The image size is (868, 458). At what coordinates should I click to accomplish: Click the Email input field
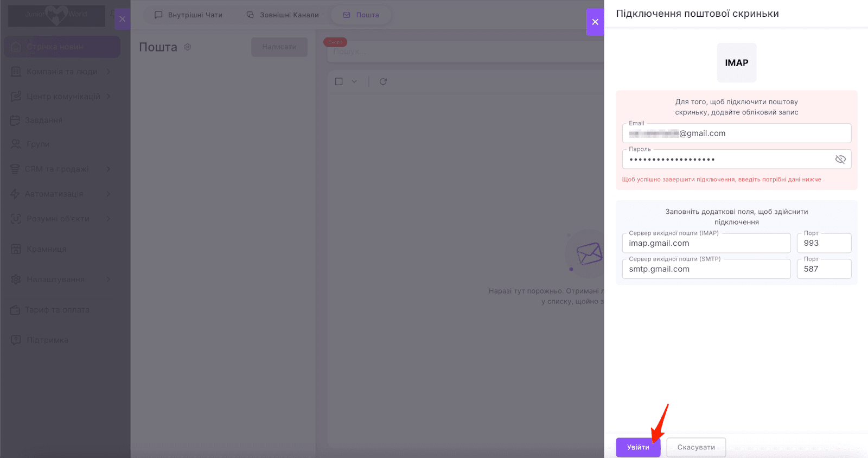point(737,133)
